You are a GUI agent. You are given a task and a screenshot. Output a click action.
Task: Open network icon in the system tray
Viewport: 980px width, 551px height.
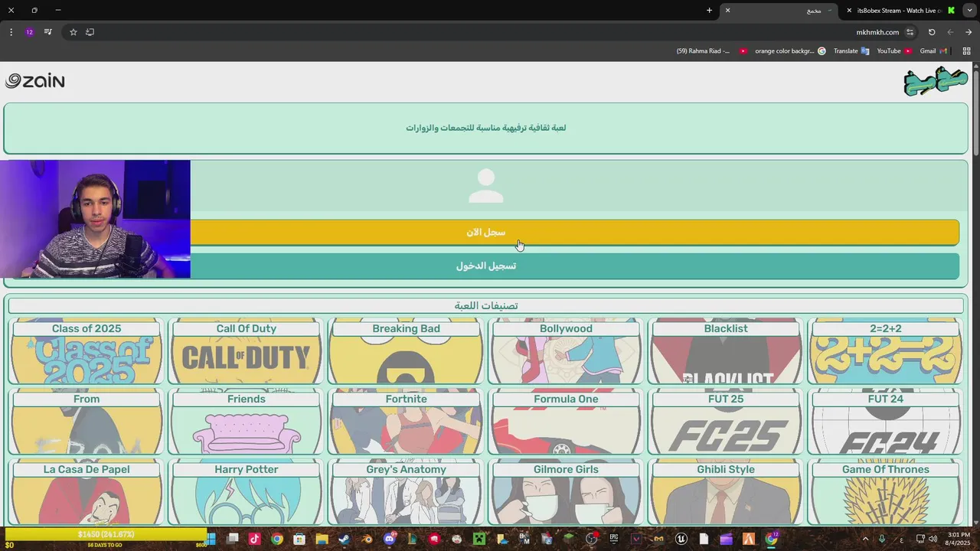tap(920, 539)
